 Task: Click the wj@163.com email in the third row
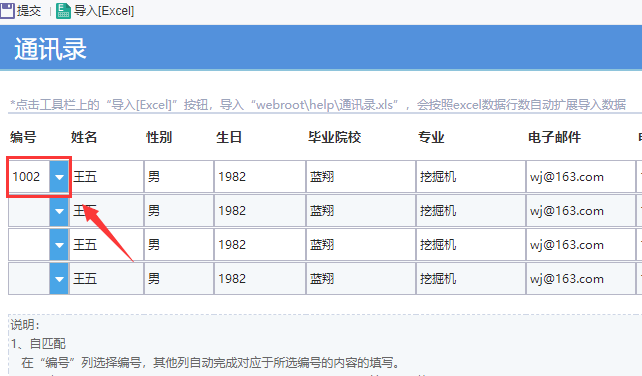click(581, 245)
